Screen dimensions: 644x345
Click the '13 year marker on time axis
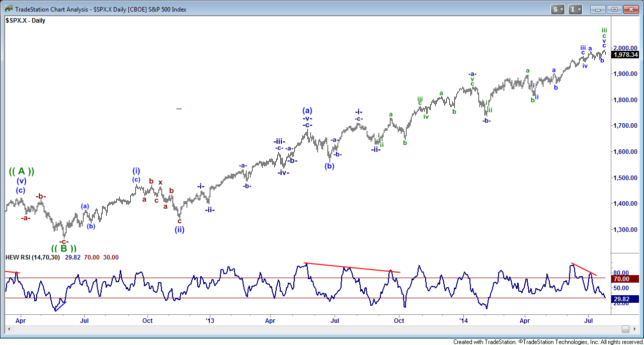point(209,320)
